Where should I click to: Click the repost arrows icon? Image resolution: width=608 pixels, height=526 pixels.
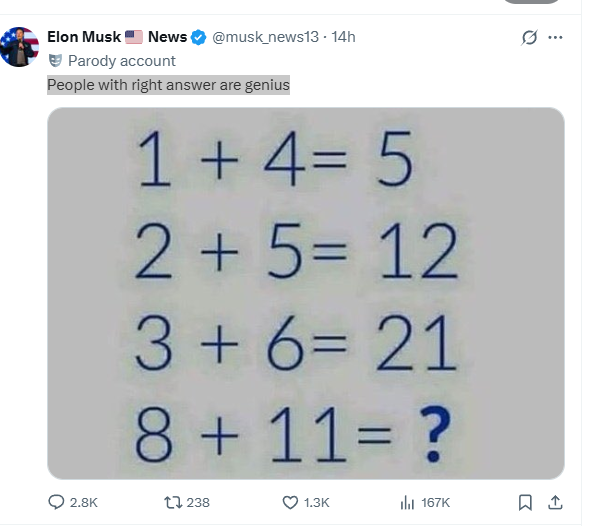coord(171,502)
